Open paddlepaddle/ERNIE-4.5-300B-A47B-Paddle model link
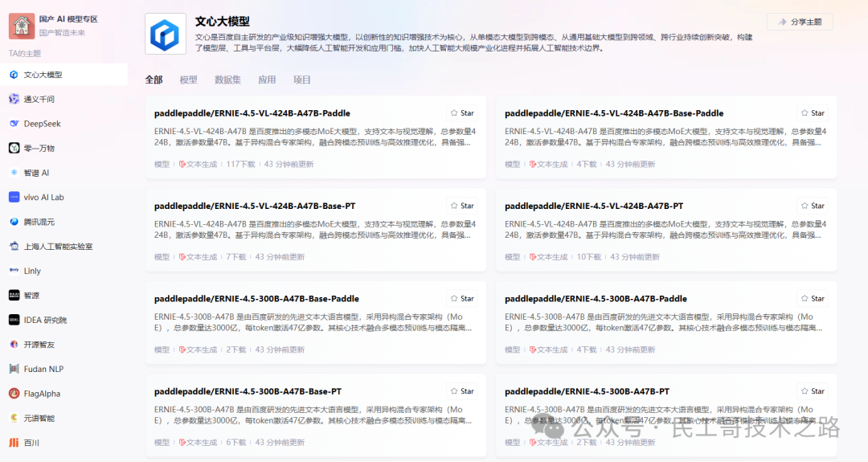 (x=596, y=298)
